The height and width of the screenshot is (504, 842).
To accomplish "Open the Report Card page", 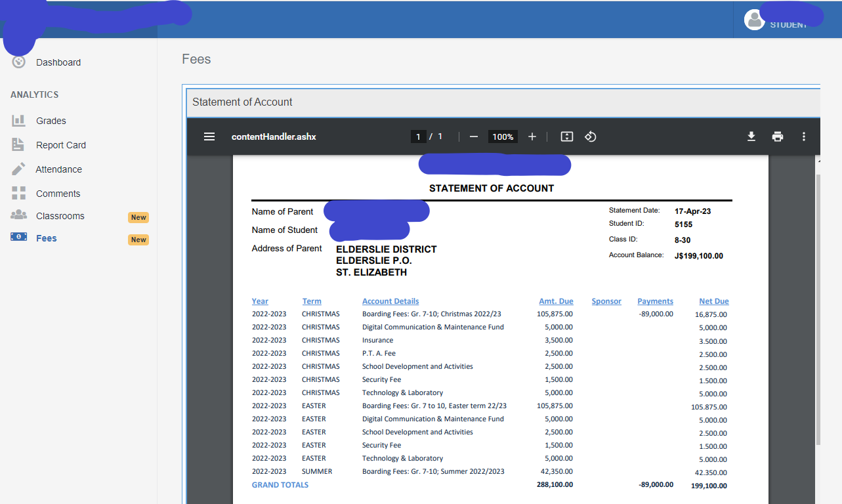I will [x=61, y=145].
